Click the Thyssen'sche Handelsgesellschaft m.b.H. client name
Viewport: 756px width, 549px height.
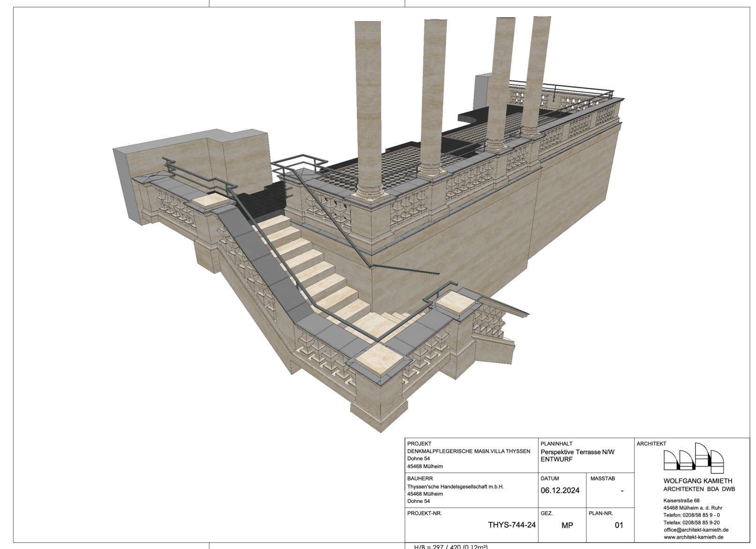455,487
